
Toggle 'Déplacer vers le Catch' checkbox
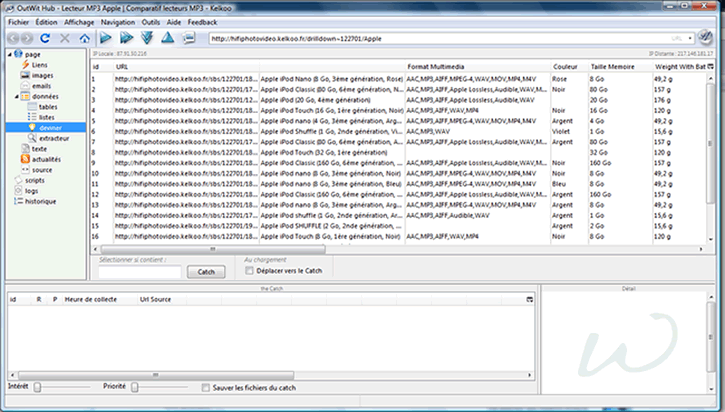[250, 271]
